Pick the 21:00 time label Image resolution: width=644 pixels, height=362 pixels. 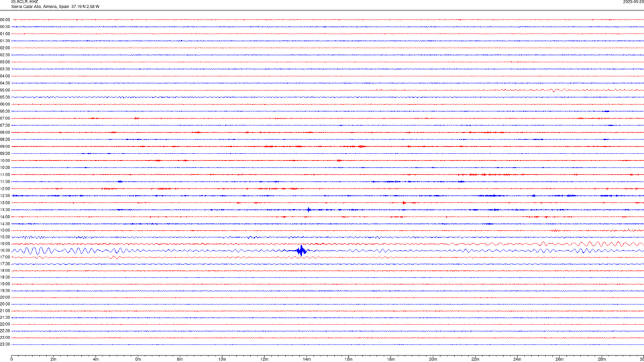pos(5,310)
